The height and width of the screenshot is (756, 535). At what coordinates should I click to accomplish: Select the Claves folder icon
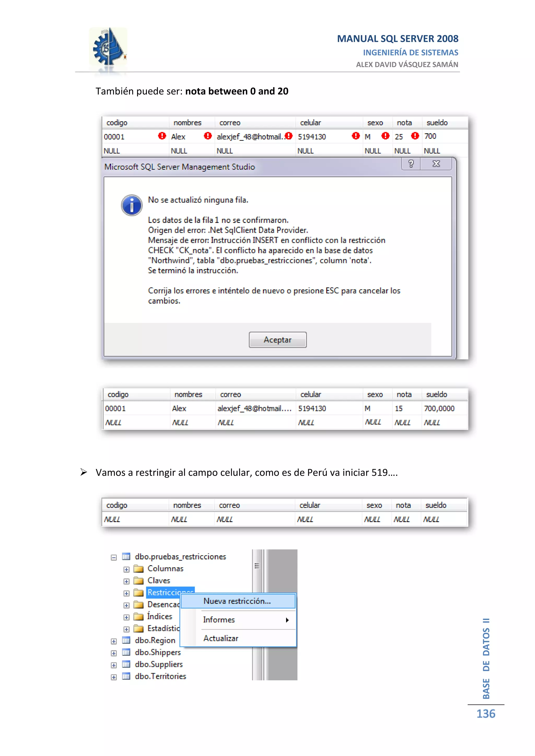(x=139, y=581)
